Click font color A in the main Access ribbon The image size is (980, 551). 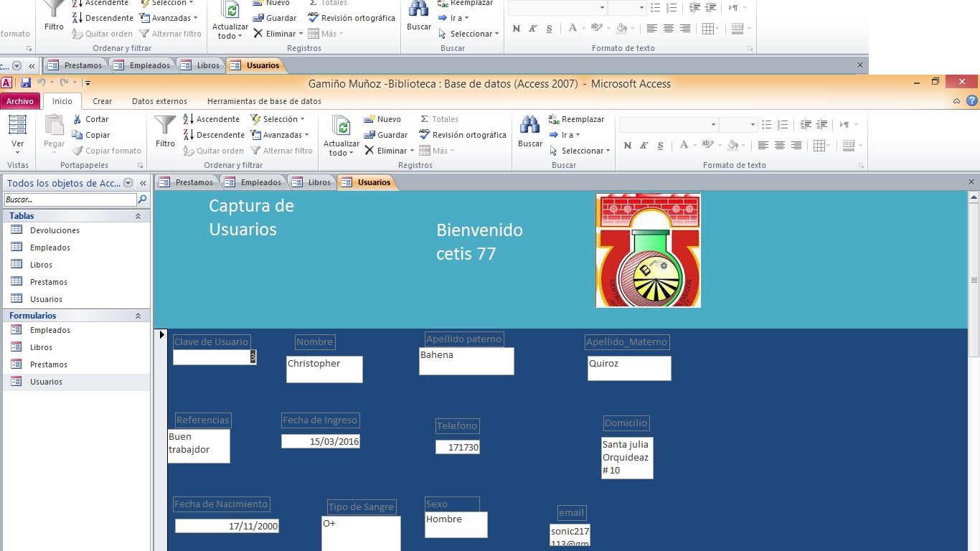click(x=684, y=146)
